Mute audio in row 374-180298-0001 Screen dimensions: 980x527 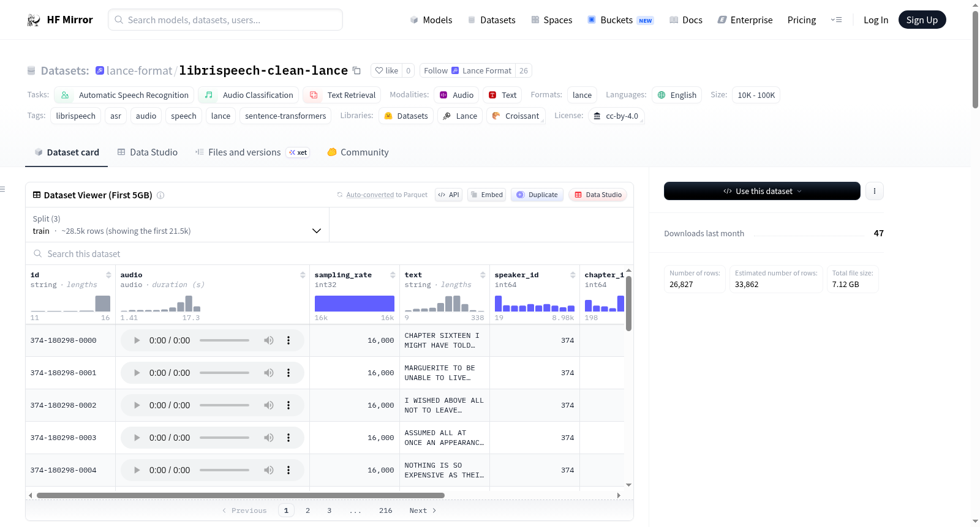(269, 373)
